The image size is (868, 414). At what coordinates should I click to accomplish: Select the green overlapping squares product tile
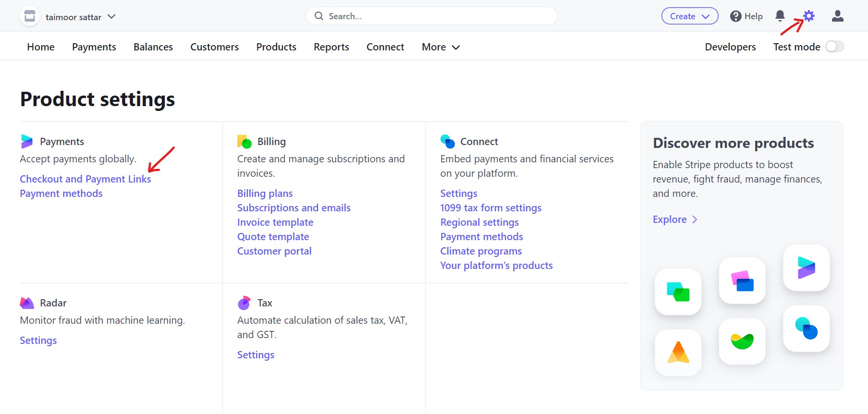[678, 292]
